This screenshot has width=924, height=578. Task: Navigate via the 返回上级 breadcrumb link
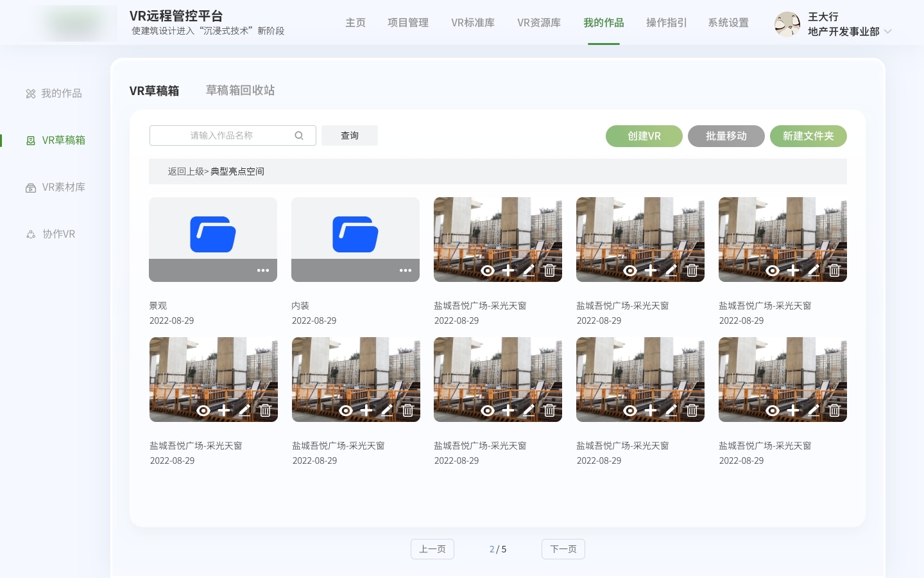click(x=185, y=171)
